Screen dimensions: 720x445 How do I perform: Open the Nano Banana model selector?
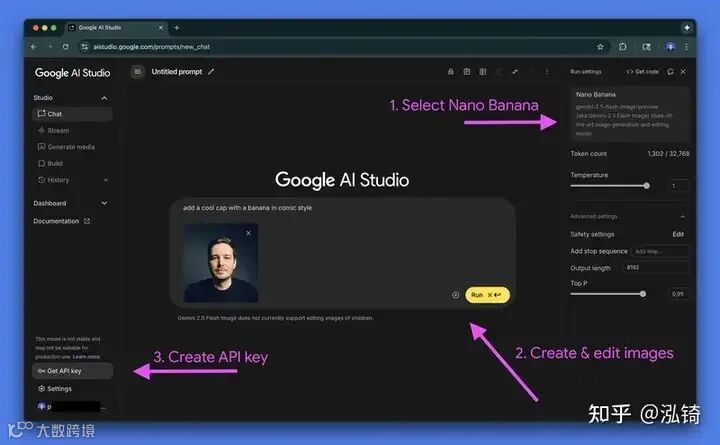[630, 114]
